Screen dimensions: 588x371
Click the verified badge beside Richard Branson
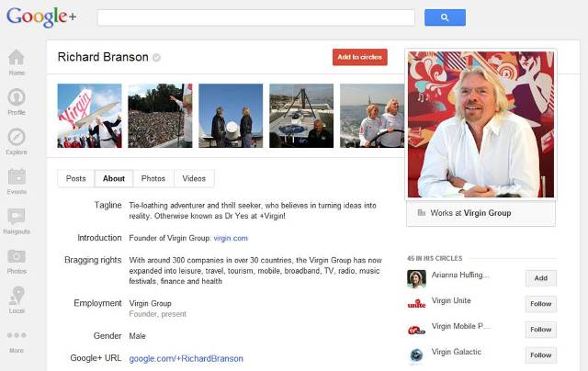tap(157, 58)
